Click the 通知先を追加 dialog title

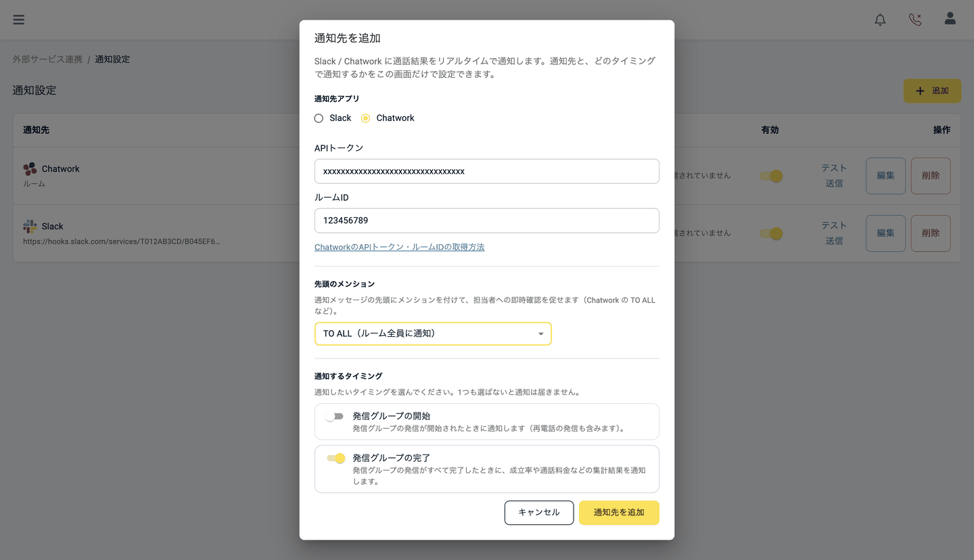(348, 39)
